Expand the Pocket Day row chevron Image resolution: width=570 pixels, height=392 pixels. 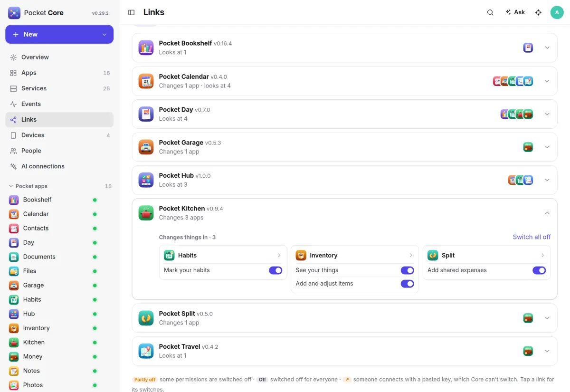point(547,114)
